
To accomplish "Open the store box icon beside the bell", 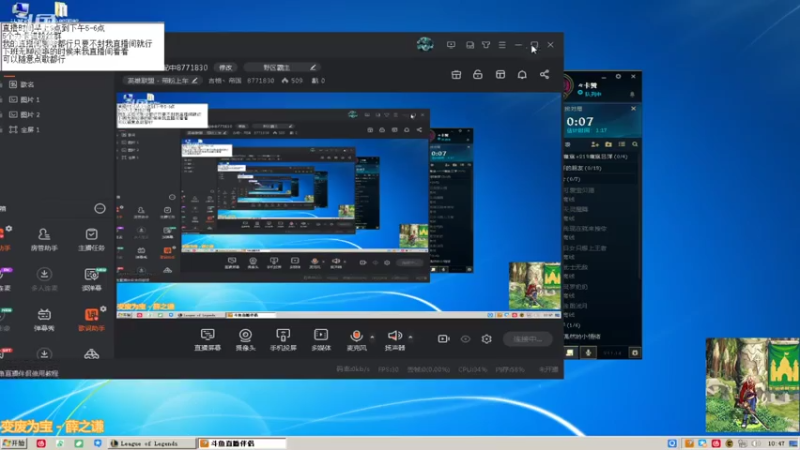I will tap(500, 74).
